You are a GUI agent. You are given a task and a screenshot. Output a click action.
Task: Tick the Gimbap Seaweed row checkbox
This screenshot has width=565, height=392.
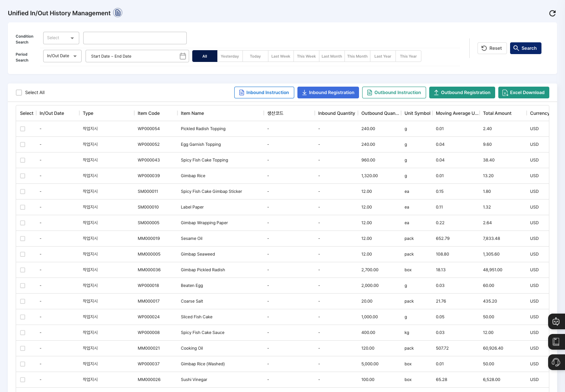coord(23,254)
